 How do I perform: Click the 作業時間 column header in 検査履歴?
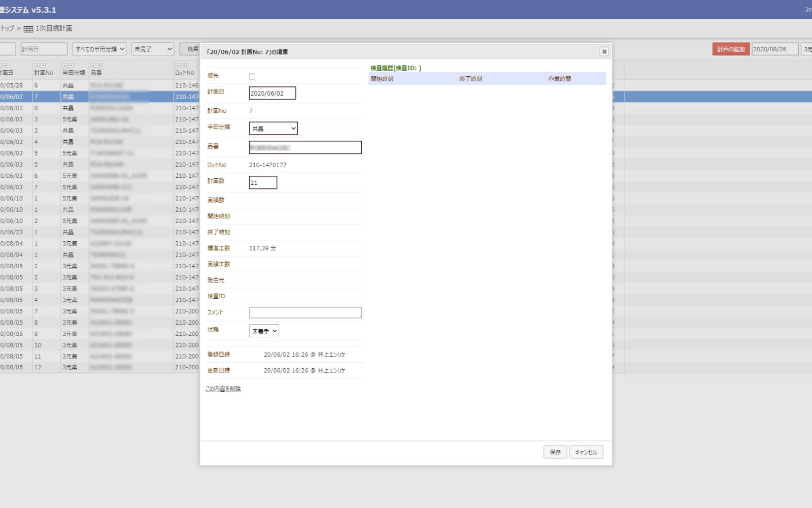(x=559, y=79)
